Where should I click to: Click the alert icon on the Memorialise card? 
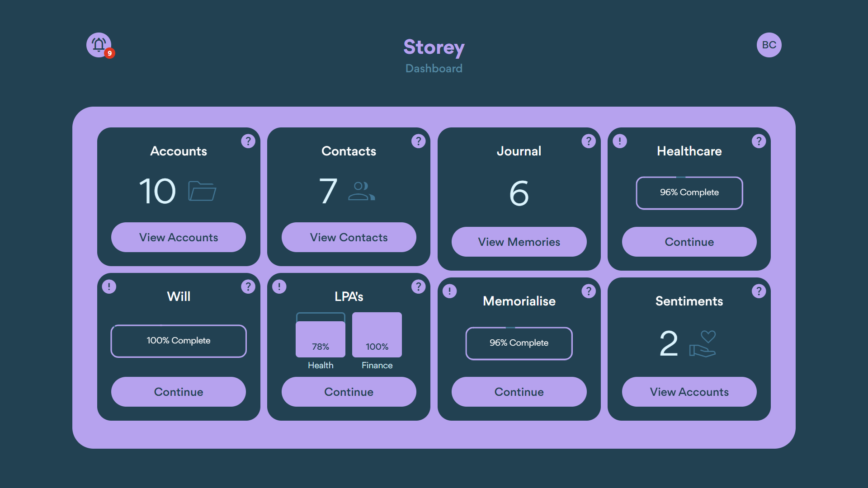[449, 291]
